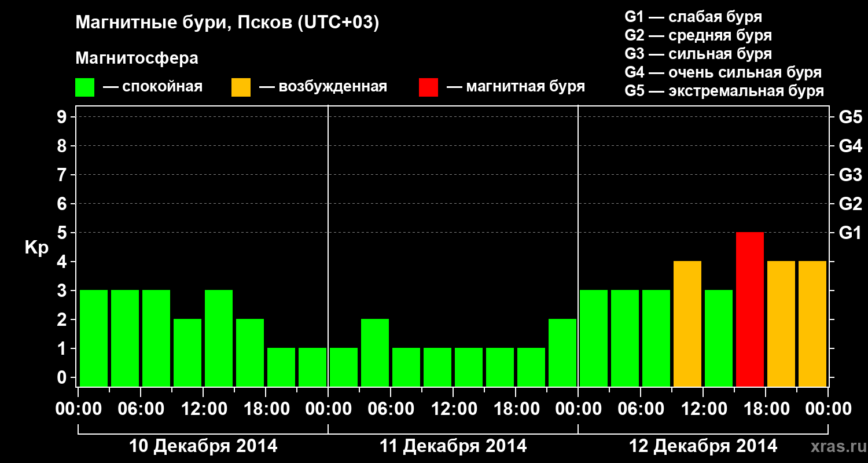Click the 'G3 — сильная буря' legend line
The height and width of the screenshot is (463, 868).
pyautogui.click(x=698, y=54)
